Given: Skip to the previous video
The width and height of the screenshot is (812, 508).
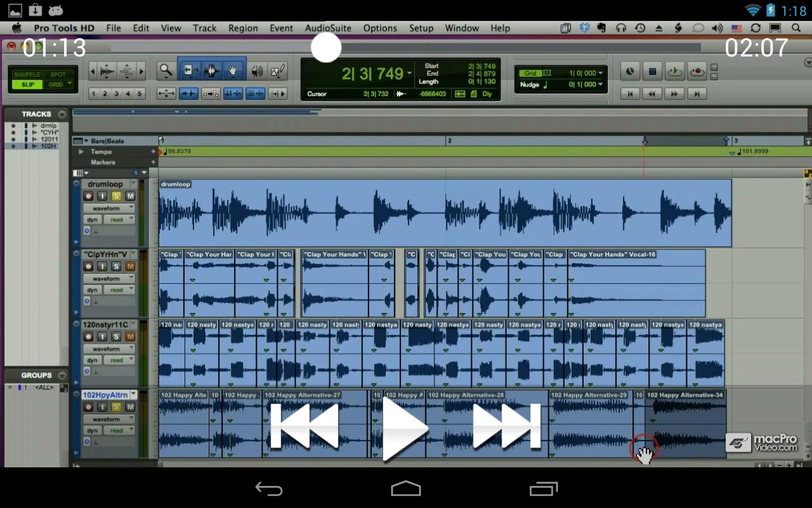Looking at the screenshot, I should tap(304, 426).
